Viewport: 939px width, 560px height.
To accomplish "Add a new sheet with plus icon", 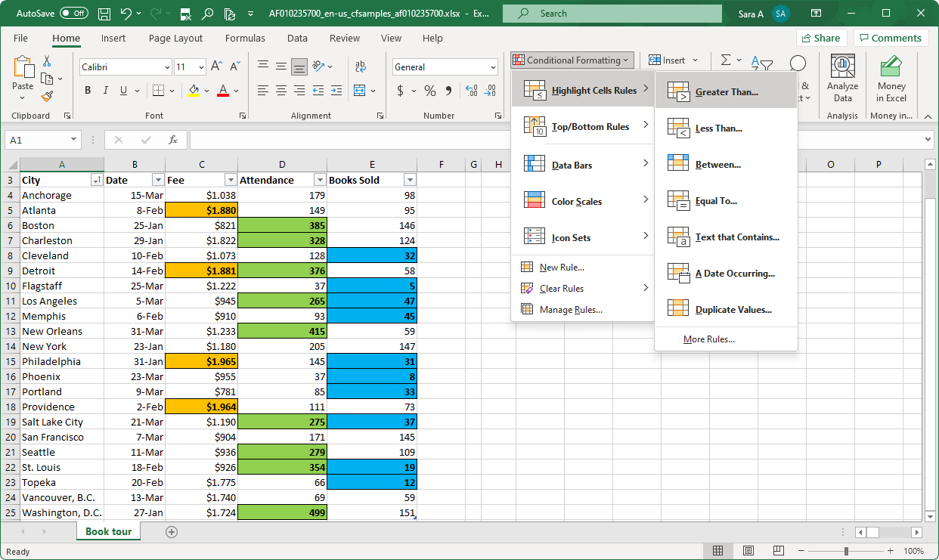I will (172, 531).
